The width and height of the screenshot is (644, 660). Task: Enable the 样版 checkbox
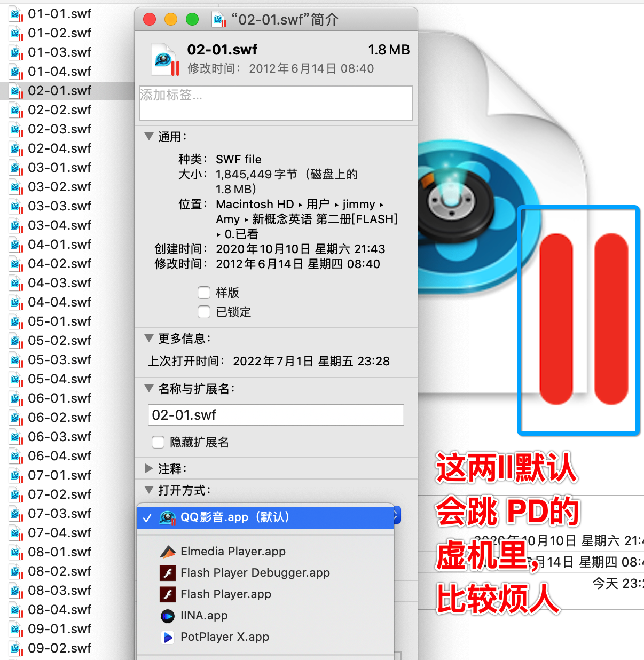coord(204,293)
